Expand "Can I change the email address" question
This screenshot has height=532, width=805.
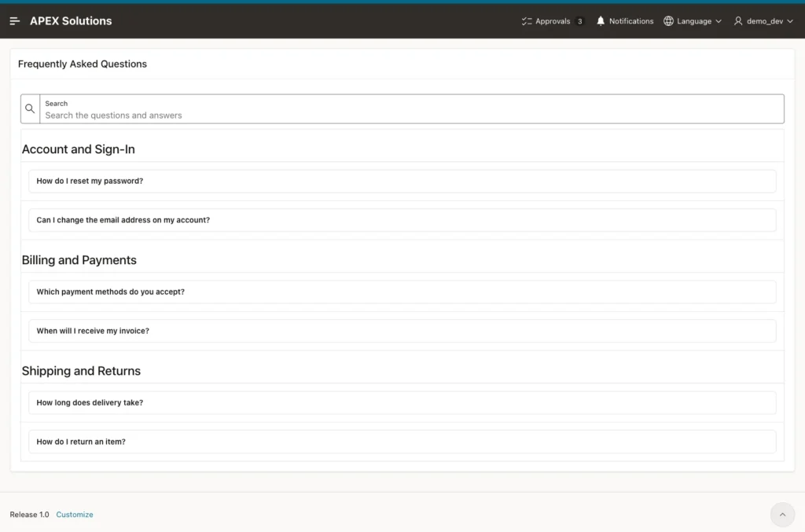click(x=402, y=220)
